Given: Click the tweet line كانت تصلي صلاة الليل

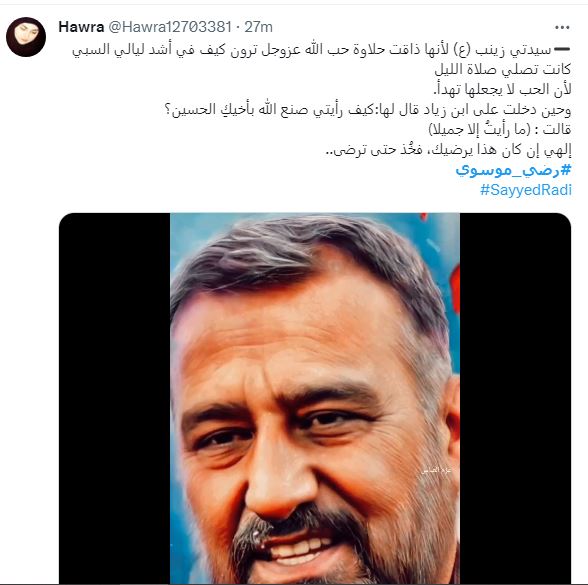Looking at the screenshot, I should (x=503, y=69).
